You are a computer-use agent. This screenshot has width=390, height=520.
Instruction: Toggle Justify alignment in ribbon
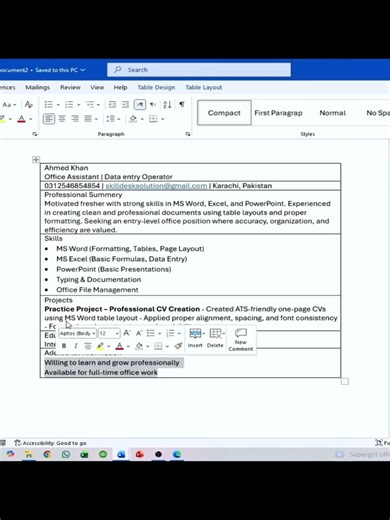(x=88, y=119)
